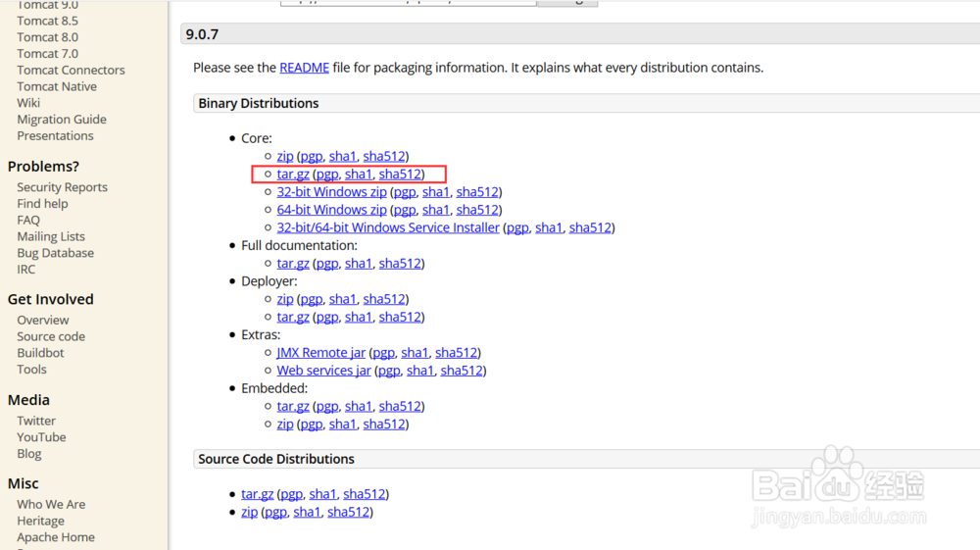Download the 64-bit Windows zip
This screenshot has height=550, width=980.
coord(331,210)
